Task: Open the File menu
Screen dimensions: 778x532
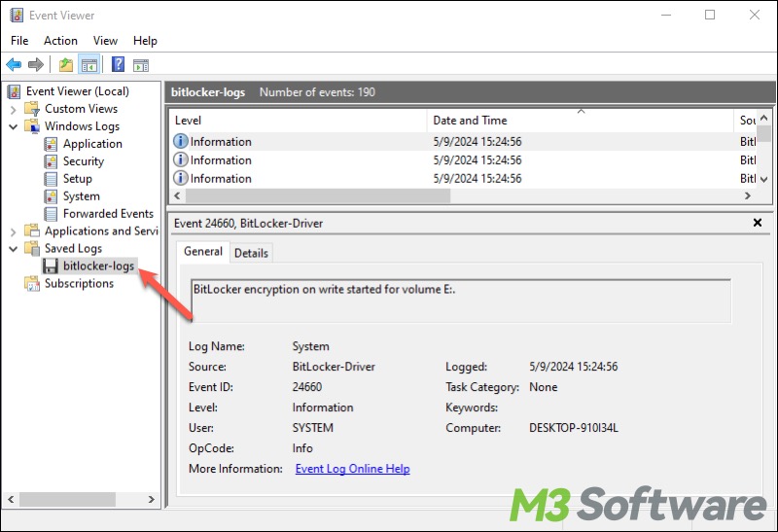Action: pyautogui.click(x=19, y=41)
